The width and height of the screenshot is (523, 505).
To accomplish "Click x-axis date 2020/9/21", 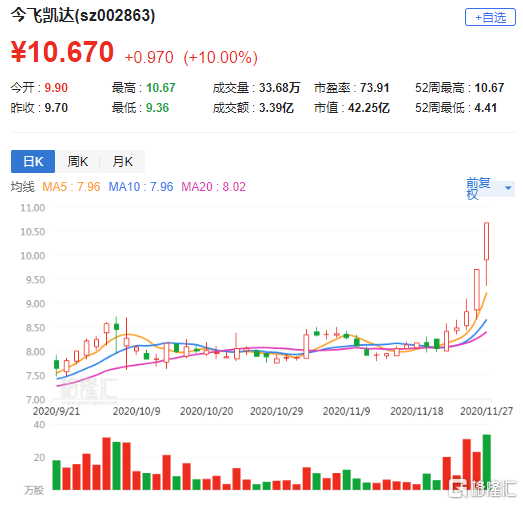I will coord(56,411).
